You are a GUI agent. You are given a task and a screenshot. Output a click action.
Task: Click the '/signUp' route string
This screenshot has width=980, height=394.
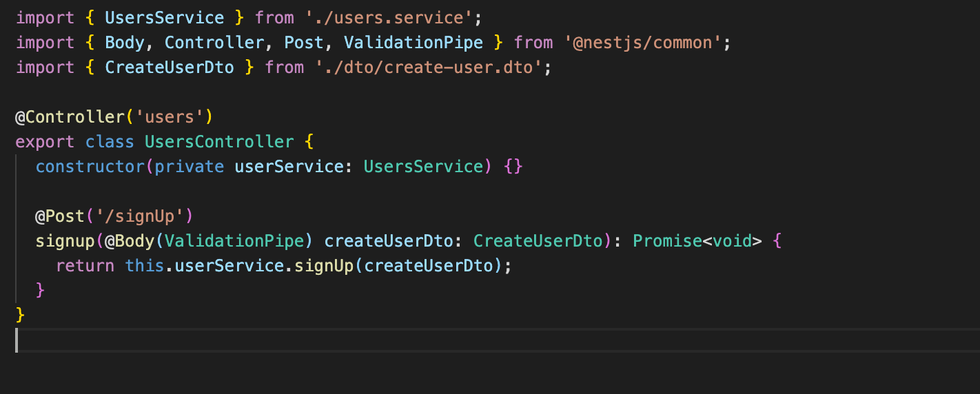140,216
